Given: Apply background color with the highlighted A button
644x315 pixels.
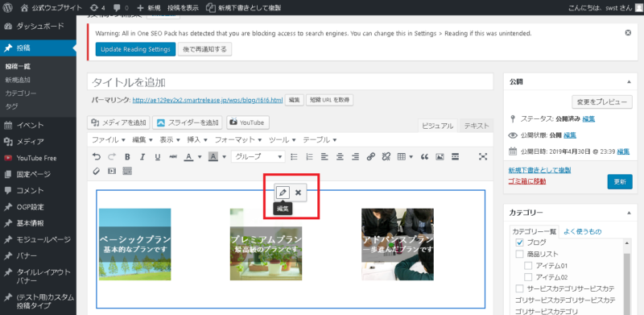Looking at the screenshot, I should click(x=213, y=156).
